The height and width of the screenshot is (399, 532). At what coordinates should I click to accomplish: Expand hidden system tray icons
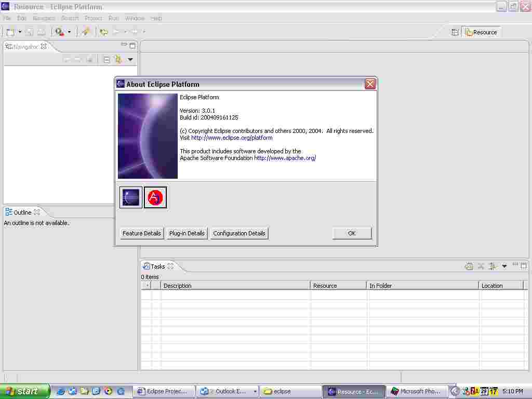pos(455,392)
